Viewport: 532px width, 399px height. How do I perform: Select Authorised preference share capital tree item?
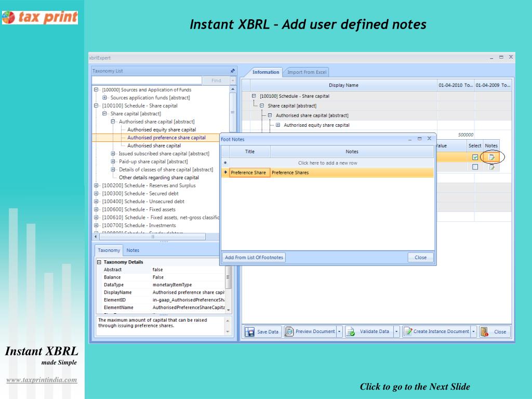(166, 137)
